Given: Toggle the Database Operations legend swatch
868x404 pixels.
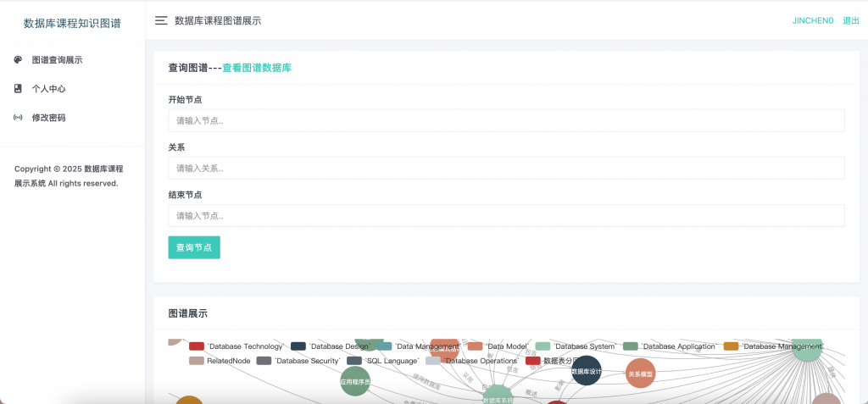Looking at the screenshot, I should [x=433, y=361].
